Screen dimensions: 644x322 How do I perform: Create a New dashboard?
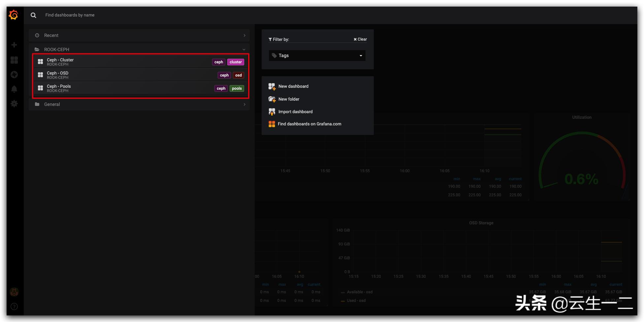[288, 86]
